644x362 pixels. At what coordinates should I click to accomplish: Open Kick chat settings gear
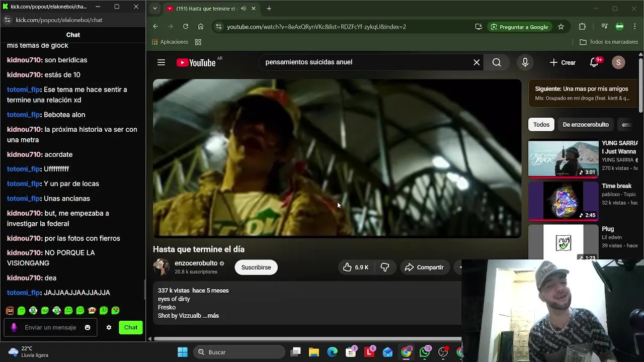(x=109, y=327)
